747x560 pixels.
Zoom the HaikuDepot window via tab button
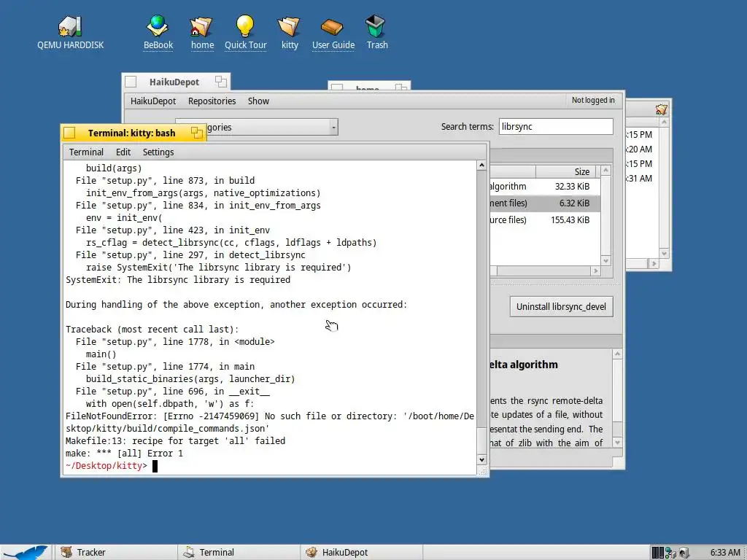(220, 82)
